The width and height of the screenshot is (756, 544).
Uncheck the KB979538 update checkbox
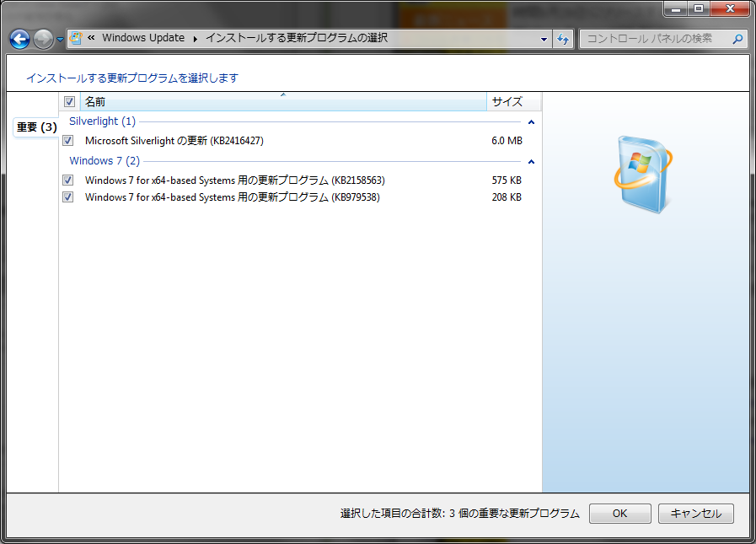[x=68, y=197]
